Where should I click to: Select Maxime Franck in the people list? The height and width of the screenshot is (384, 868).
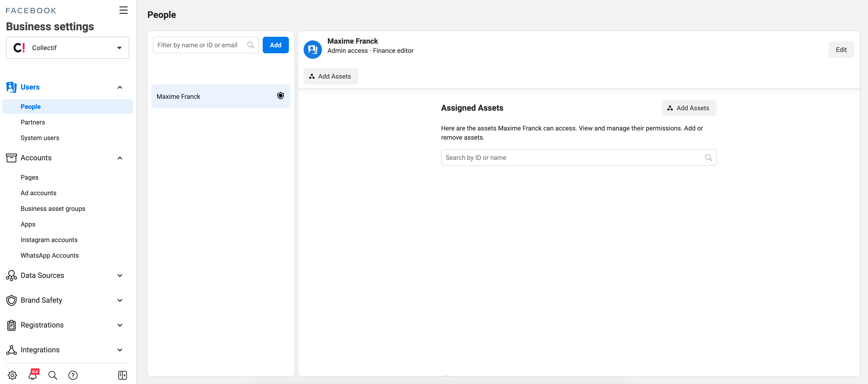tap(221, 96)
